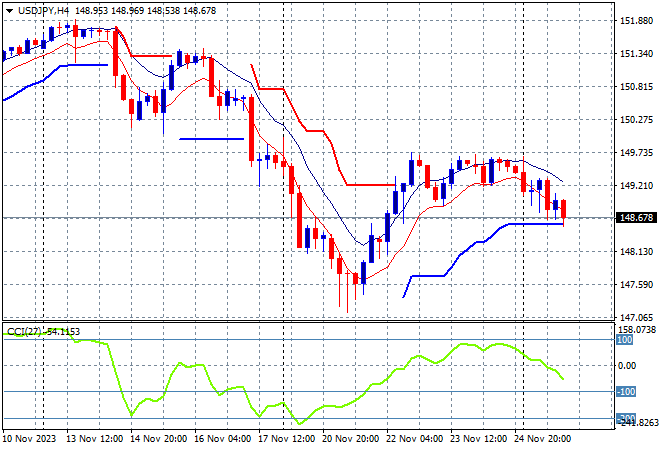Click the 0.00 level on CCI scale
Image resolution: width=660 pixels, height=450 pixels.
coord(626,366)
